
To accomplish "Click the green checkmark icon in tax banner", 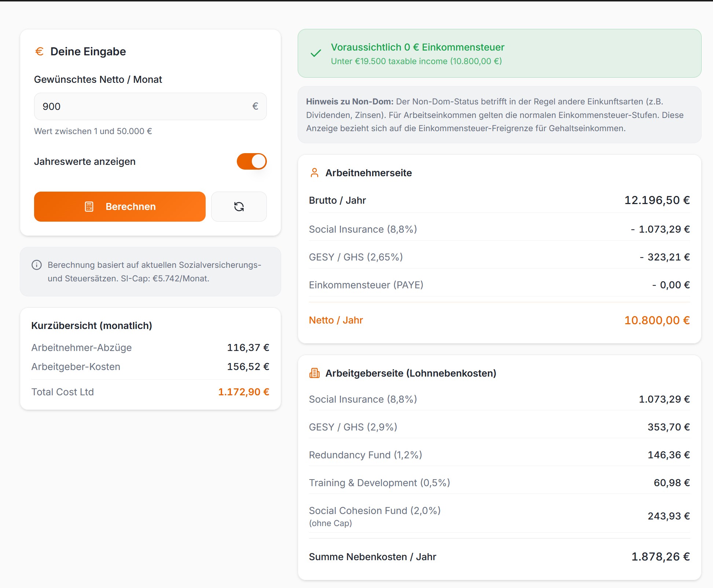I will pos(316,53).
